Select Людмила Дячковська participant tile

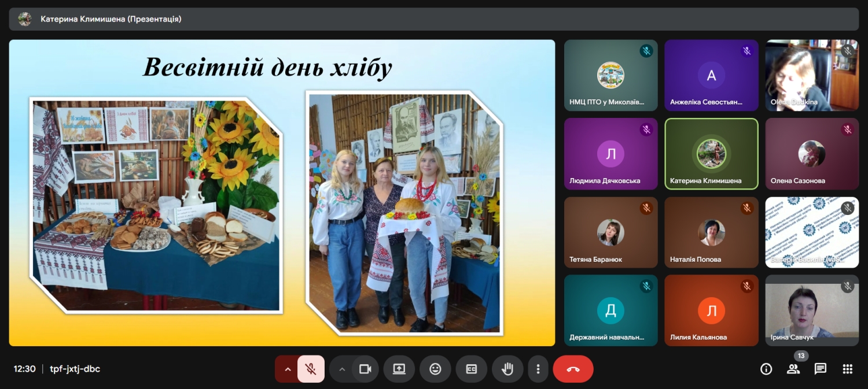(610, 154)
